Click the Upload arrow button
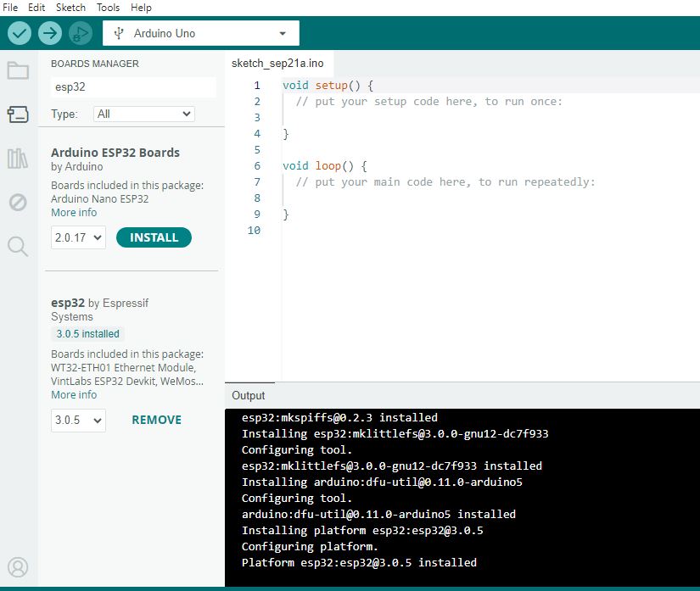Image resolution: width=700 pixels, height=591 pixels. click(x=49, y=33)
